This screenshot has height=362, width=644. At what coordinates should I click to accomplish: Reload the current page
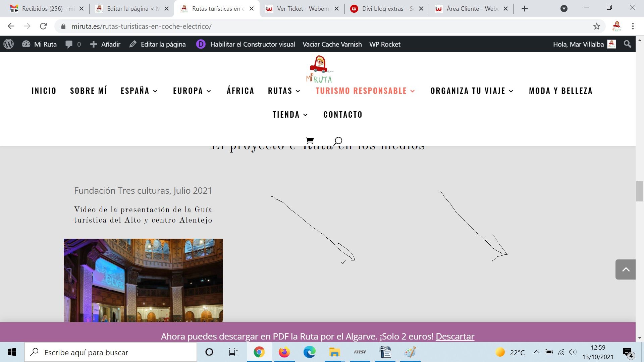click(x=43, y=26)
